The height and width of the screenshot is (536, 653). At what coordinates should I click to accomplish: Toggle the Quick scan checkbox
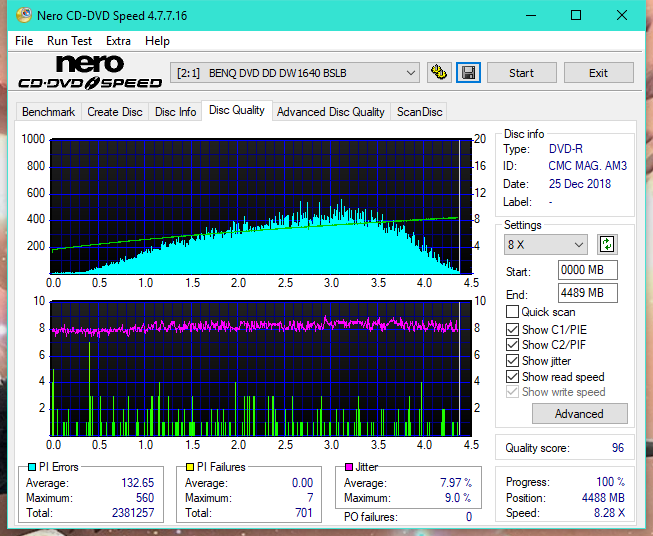[x=512, y=312]
